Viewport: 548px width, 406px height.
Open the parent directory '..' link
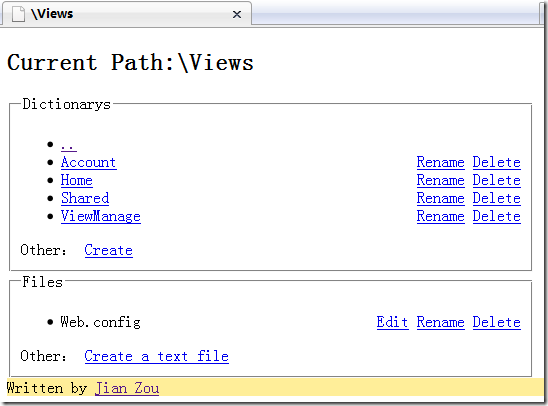(x=69, y=146)
